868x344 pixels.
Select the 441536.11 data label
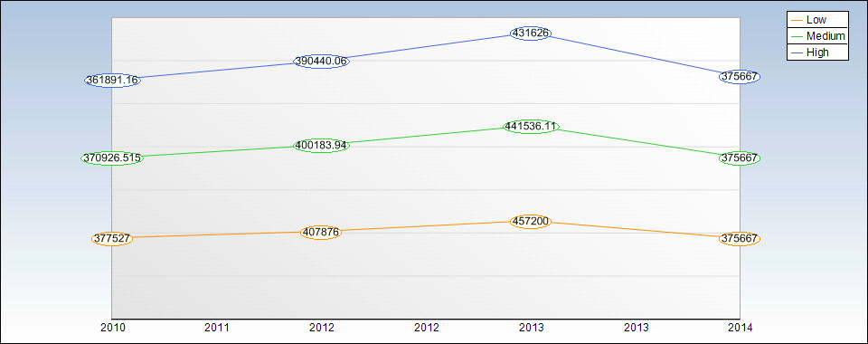click(x=531, y=127)
